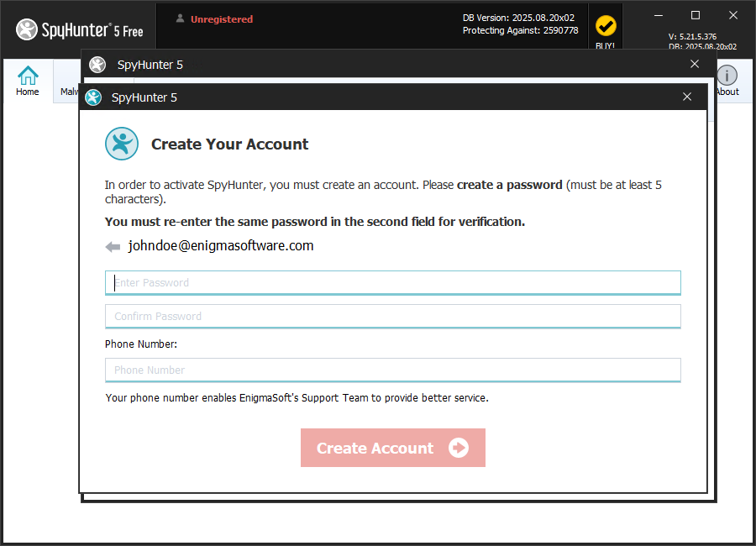This screenshot has width=756, height=546.
Task: Focus the Enter Password field
Action: (392, 283)
